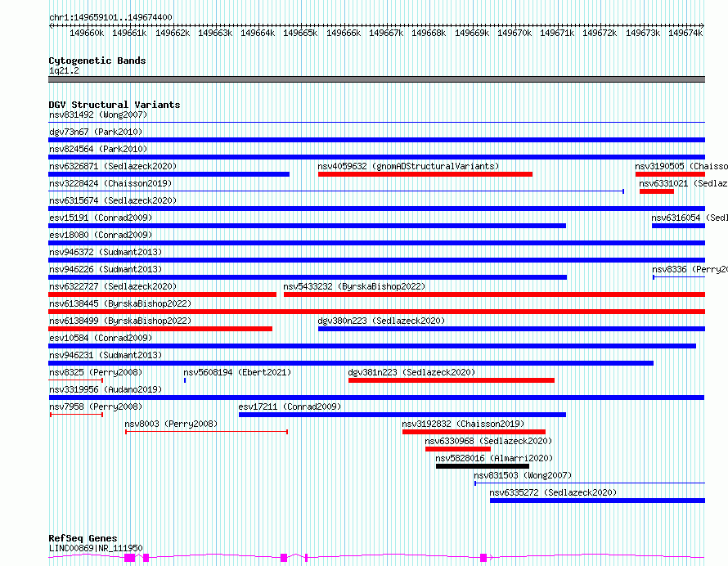Click the 149667k ruler tick label
The image size is (728, 566).
[x=386, y=33]
